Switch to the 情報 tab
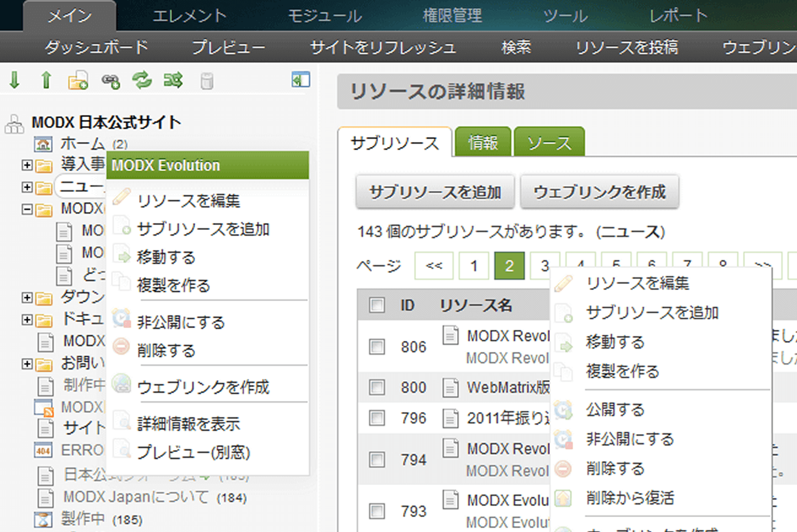Image resolution: width=797 pixels, height=532 pixels. pyautogui.click(x=483, y=143)
